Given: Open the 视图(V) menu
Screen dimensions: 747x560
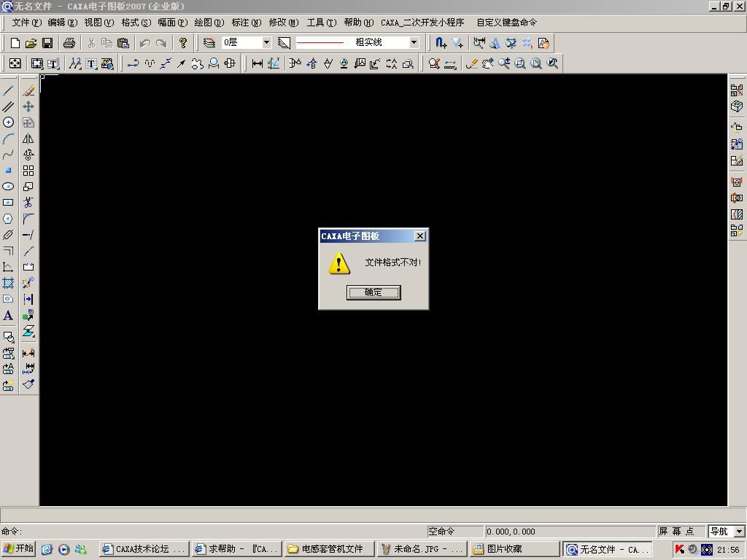Looking at the screenshot, I should click(x=99, y=23).
